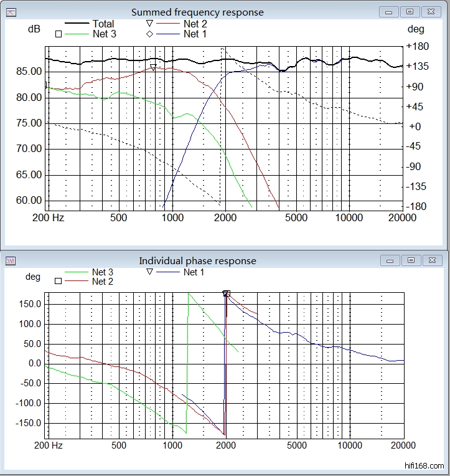Image resolution: width=450 pixels, height=476 pixels.
Task: Click the Individual phase response title bar text
Action: (x=197, y=261)
